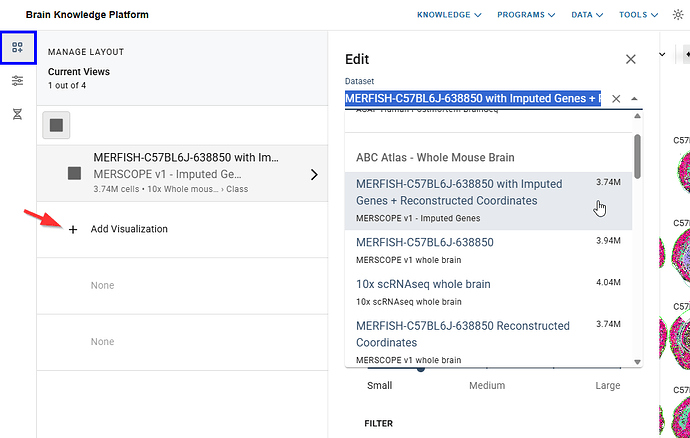The width and height of the screenshot is (690, 438).
Task: Click the plus icon beside Add Visualization
Action: 73,229
